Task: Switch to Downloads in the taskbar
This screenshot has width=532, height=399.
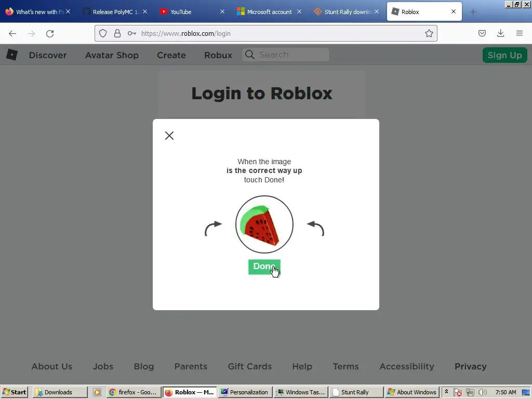Action: 60,392
